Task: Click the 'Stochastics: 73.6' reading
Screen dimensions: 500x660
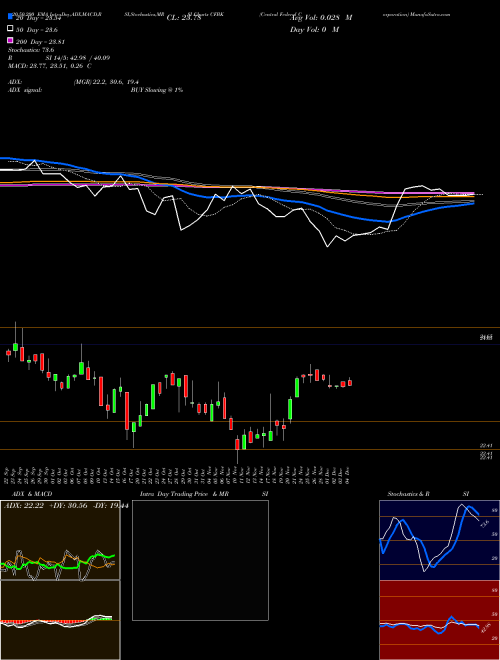Action: click(x=31, y=50)
